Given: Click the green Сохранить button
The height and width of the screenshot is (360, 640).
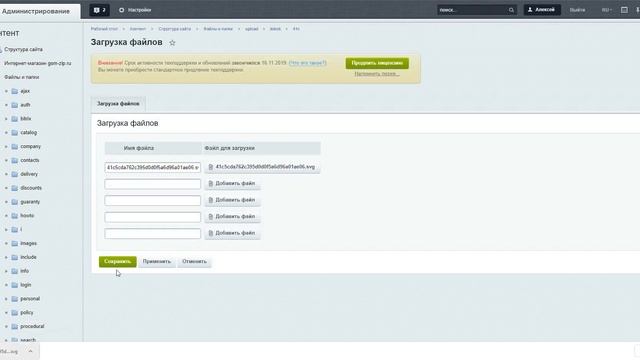Looking at the screenshot, I should tap(118, 262).
